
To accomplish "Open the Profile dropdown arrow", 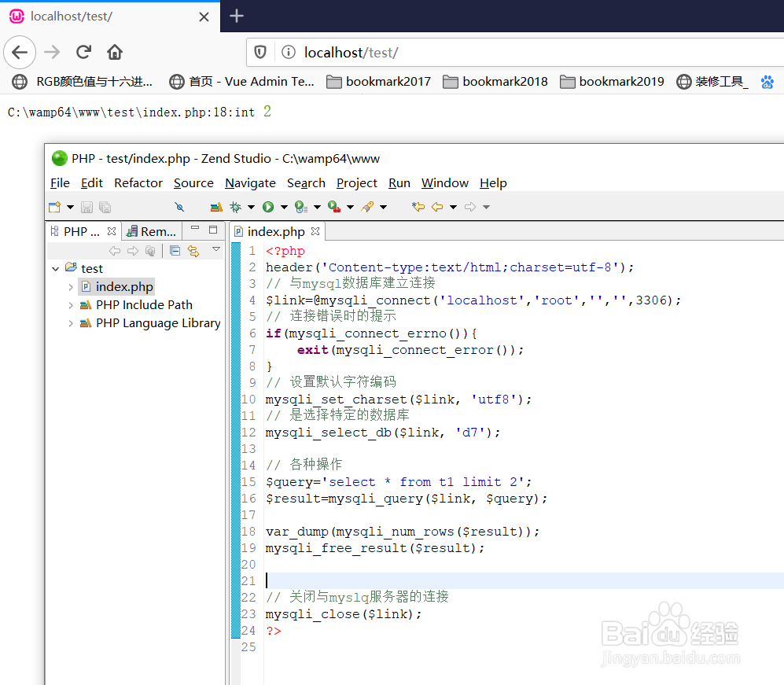I will [x=317, y=207].
